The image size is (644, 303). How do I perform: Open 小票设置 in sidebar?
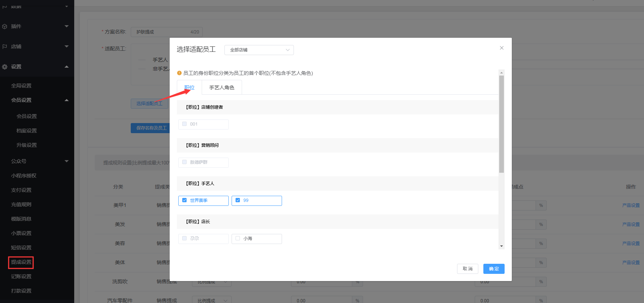click(x=21, y=233)
